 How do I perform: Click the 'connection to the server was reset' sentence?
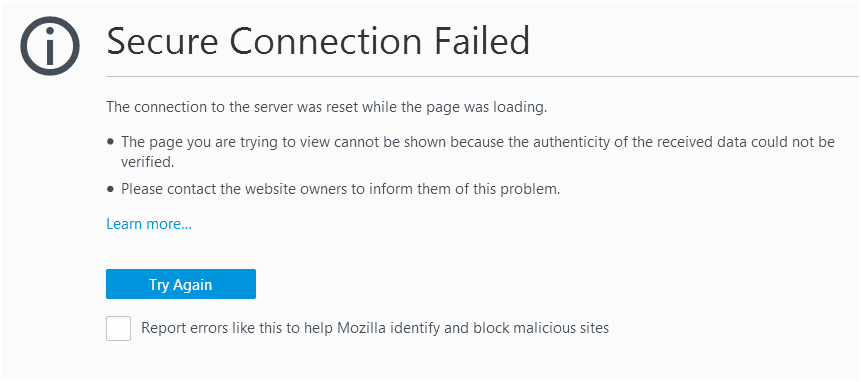[327, 106]
